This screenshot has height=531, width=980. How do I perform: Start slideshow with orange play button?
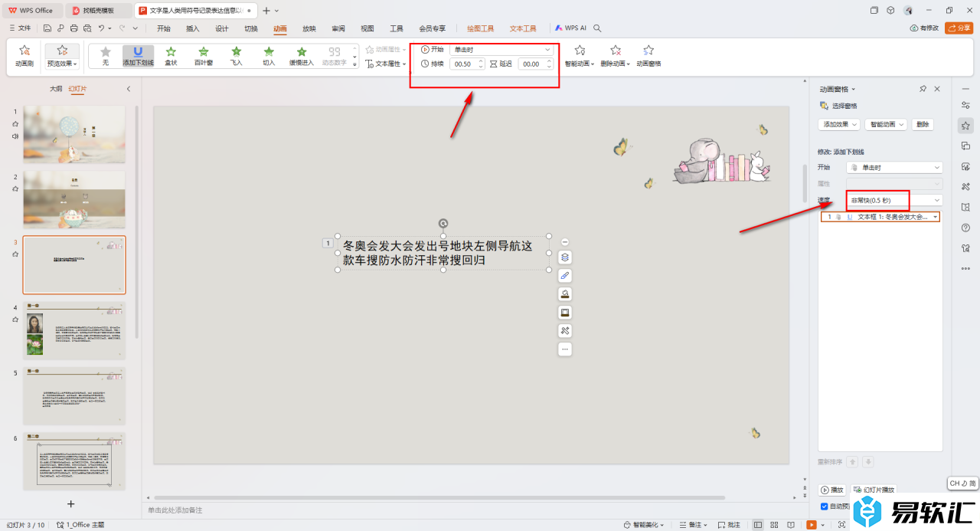point(811,525)
